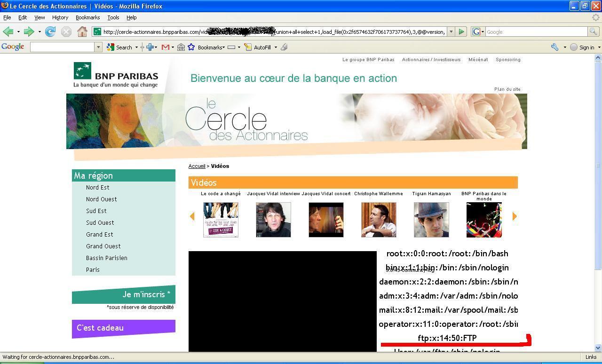This screenshot has height=364, width=602.
Task: Open the Bookmarks menu in menu bar
Action: (x=87, y=17)
